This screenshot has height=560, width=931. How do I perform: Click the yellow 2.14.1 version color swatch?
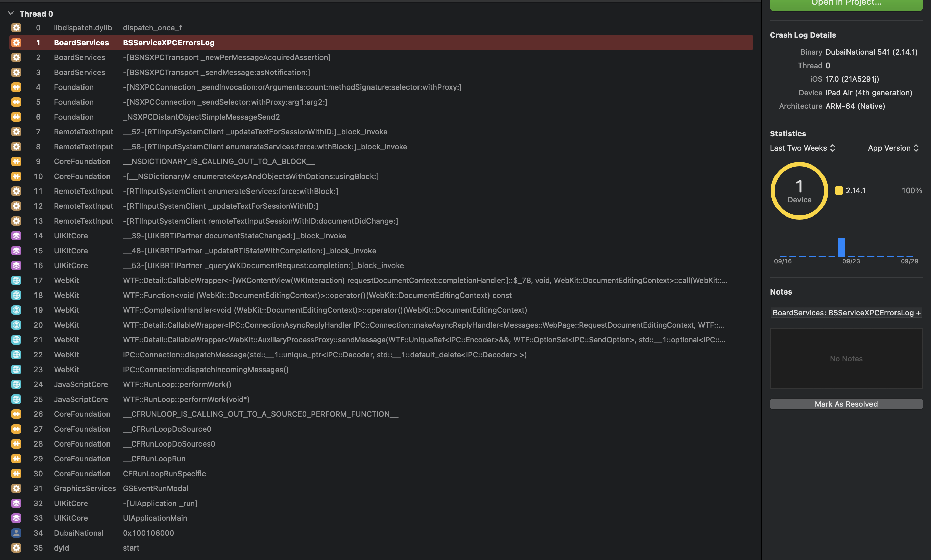(x=838, y=190)
